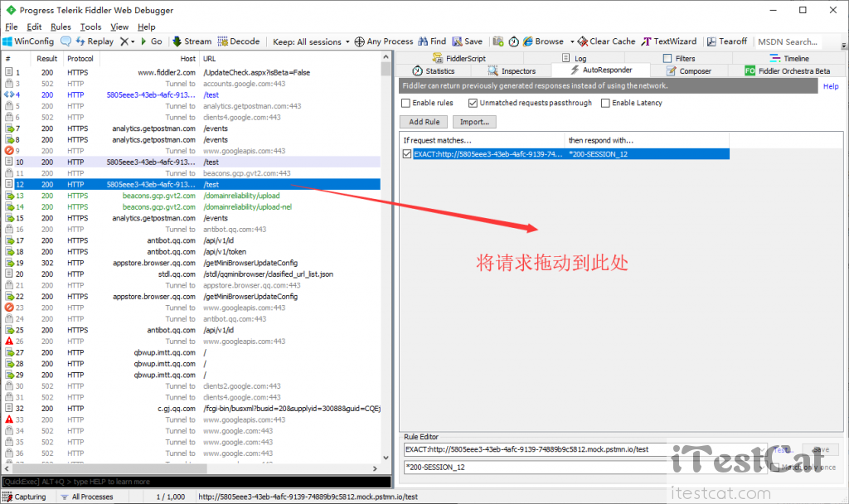Click the *200-SESSION_12 response field

pyautogui.click(x=585, y=468)
